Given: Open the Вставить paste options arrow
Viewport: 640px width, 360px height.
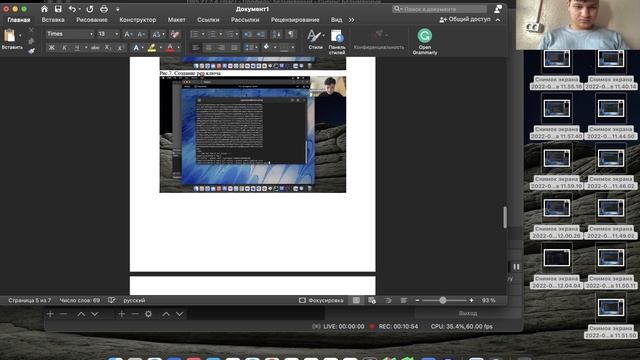Looking at the screenshot, I should (20, 36).
